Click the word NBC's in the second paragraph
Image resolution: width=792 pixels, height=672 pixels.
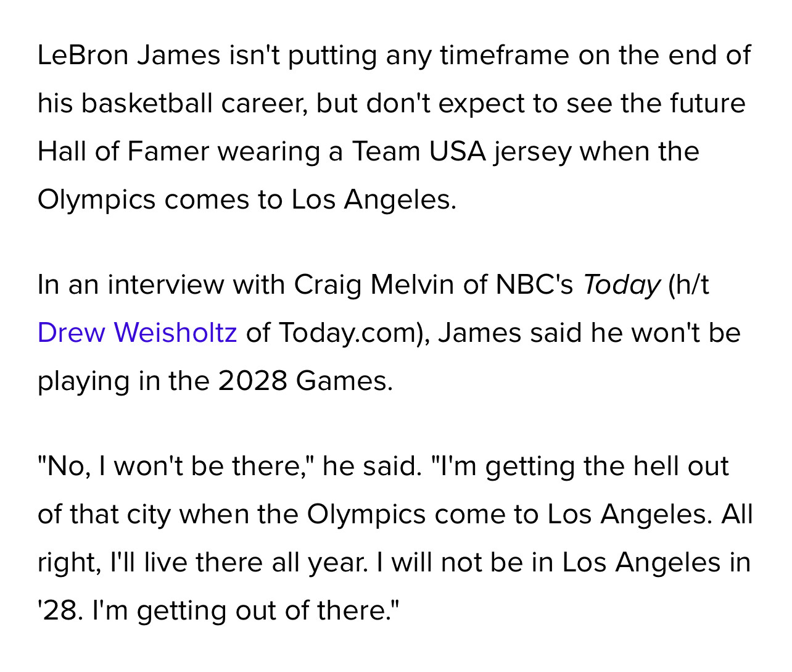535,285
